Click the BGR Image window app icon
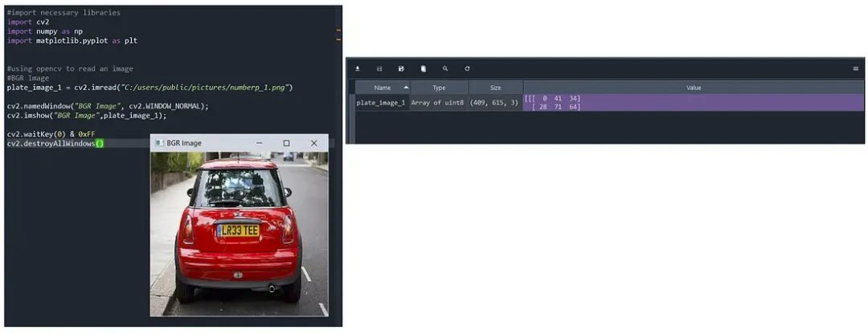Screen dimensions: 868x334 (158, 143)
